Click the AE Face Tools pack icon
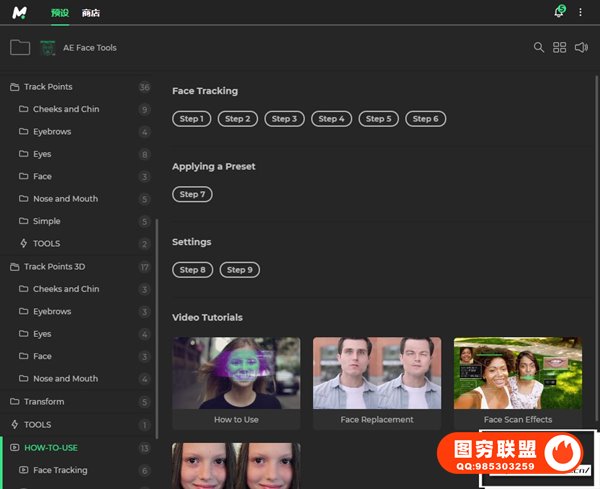This screenshot has height=489, width=600. pos(47,47)
